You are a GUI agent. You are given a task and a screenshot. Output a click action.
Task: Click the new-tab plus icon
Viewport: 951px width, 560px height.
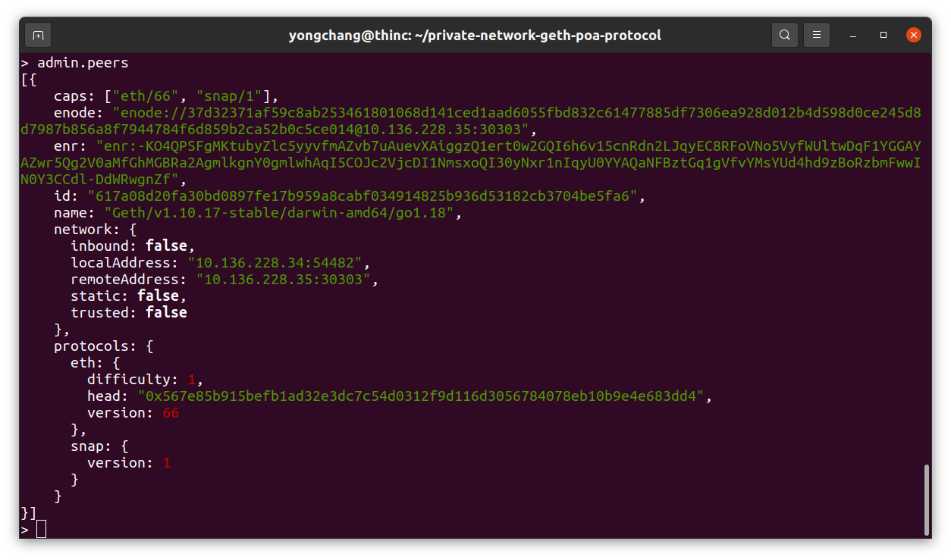tap(37, 34)
